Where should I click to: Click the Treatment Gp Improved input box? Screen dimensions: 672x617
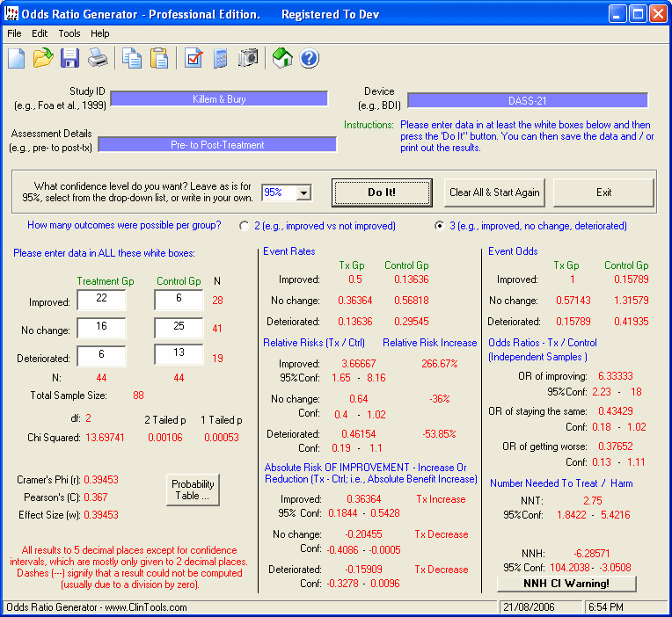coord(101,301)
